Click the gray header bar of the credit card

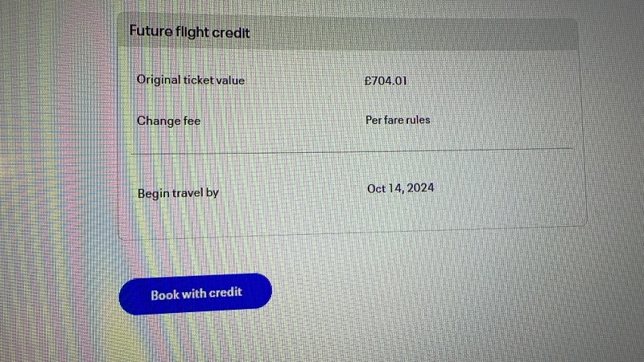(348, 32)
